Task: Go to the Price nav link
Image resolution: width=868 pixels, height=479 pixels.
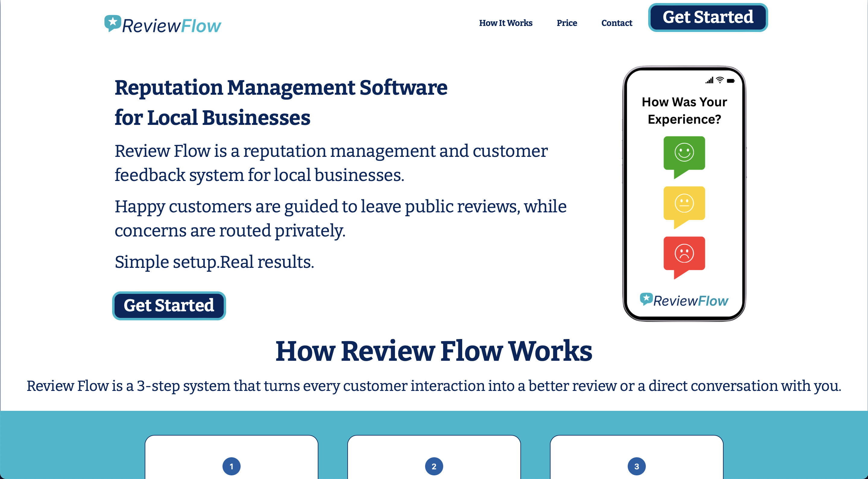Action: click(x=567, y=23)
